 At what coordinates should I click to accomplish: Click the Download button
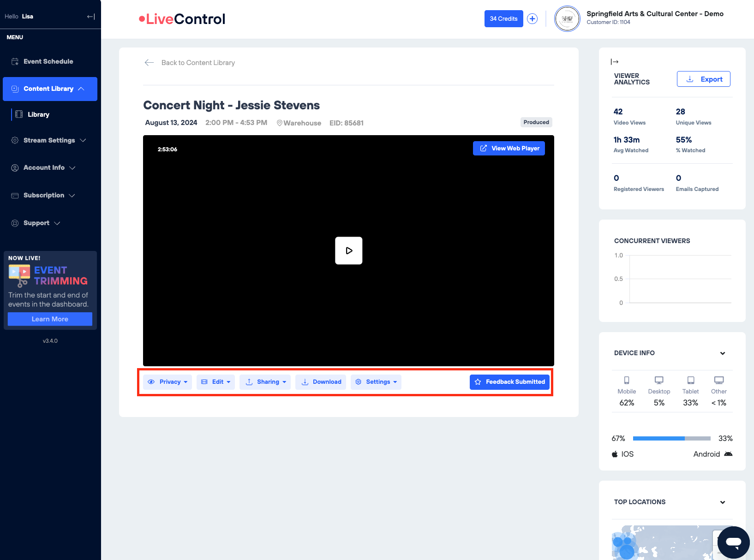[321, 382]
